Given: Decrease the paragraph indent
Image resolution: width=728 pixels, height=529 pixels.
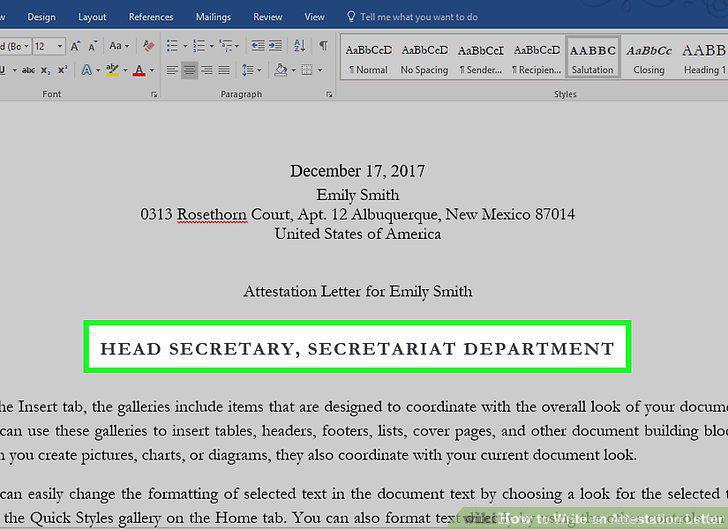Looking at the screenshot, I should coord(258,46).
